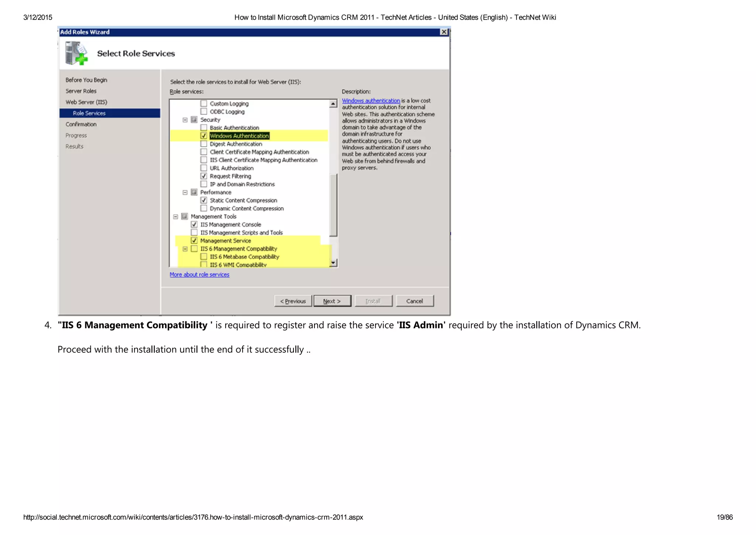The width and height of the screenshot is (756, 535).
Task: Select 'Request Filtering' row text
Action: click(230, 176)
